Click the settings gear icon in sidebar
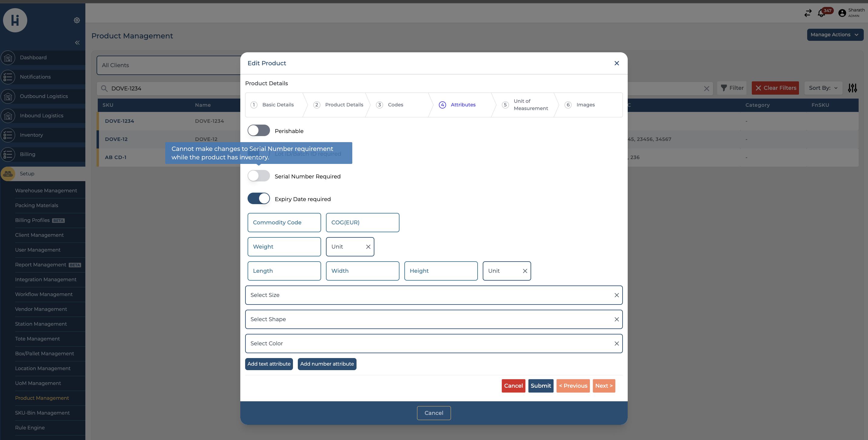The image size is (868, 440). tap(77, 20)
